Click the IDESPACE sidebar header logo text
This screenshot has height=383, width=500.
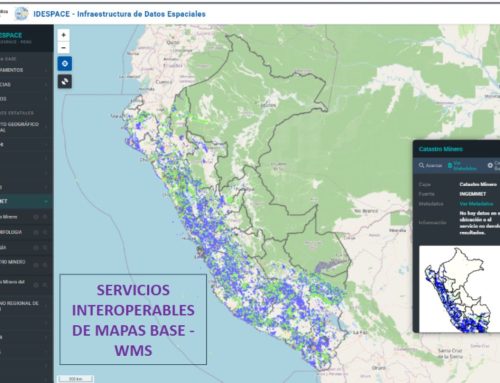pyautogui.click(x=11, y=35)
